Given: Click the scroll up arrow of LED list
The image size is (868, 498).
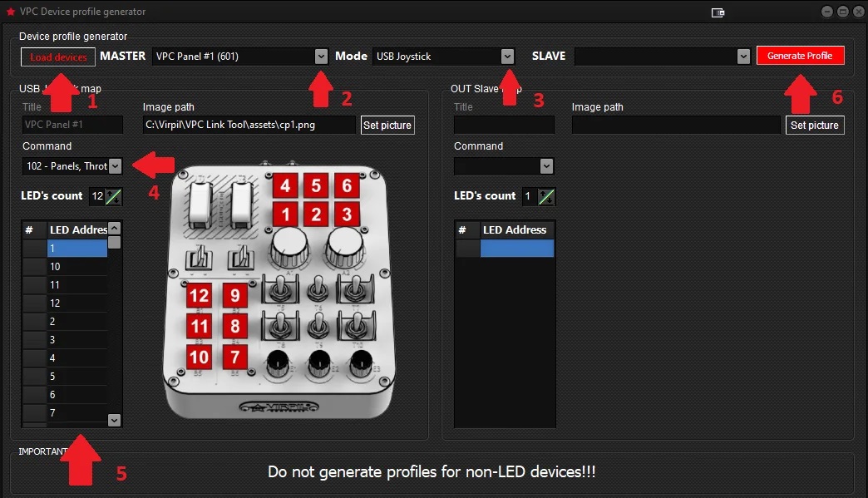Looking at the screenshot, I should [114, 228].
